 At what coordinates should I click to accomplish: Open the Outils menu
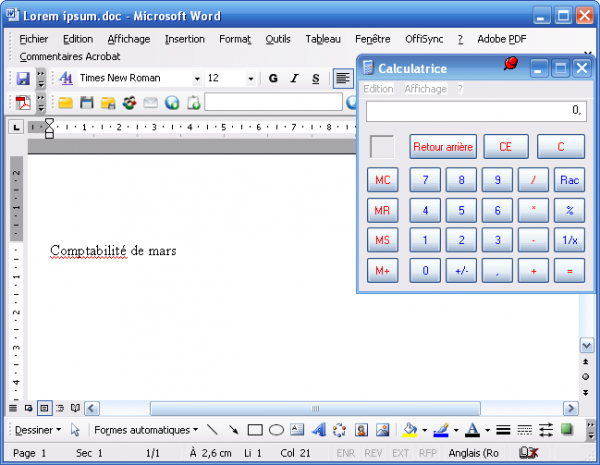pyautogui.click(x=278, y=39)
